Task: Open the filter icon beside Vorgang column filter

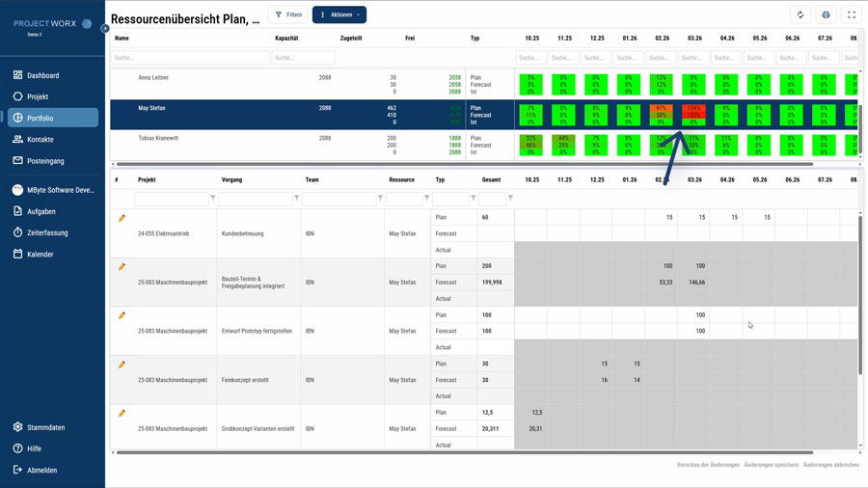Action: click(x=296, y=199)
